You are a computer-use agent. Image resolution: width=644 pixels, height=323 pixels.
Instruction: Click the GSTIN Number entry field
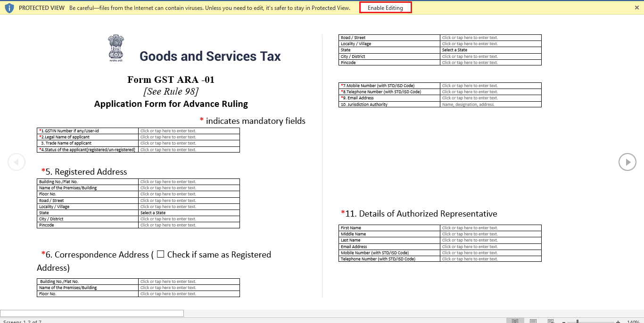189,131
